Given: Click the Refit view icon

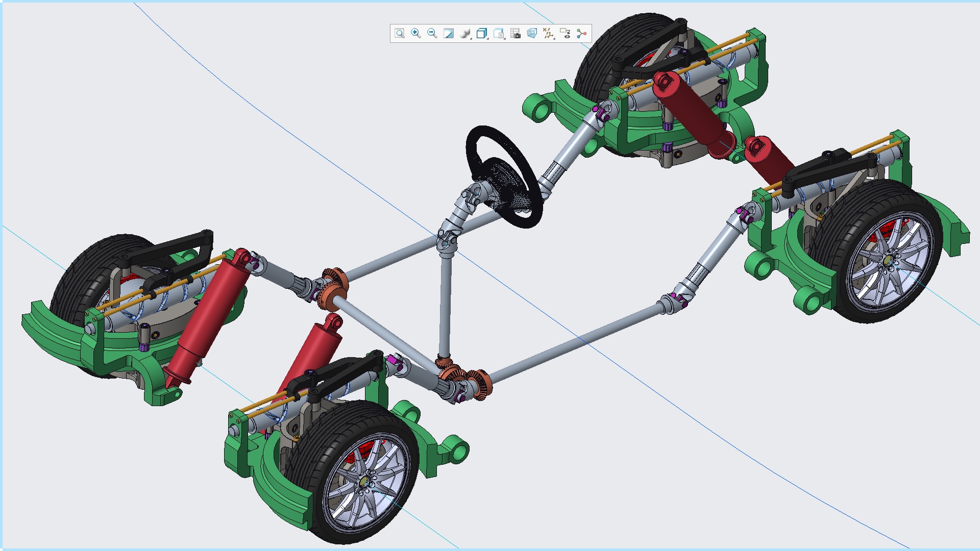Looking at the screenshot, I should [x=400, y=34].
